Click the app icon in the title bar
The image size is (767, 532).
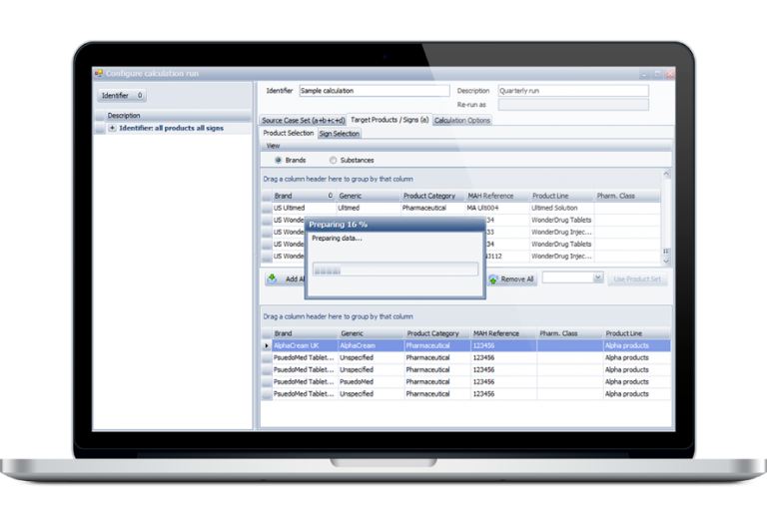pos(99,73)
